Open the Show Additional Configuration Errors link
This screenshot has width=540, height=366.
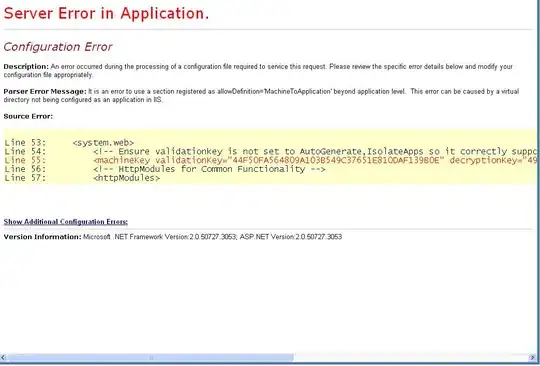coord(65,222)
